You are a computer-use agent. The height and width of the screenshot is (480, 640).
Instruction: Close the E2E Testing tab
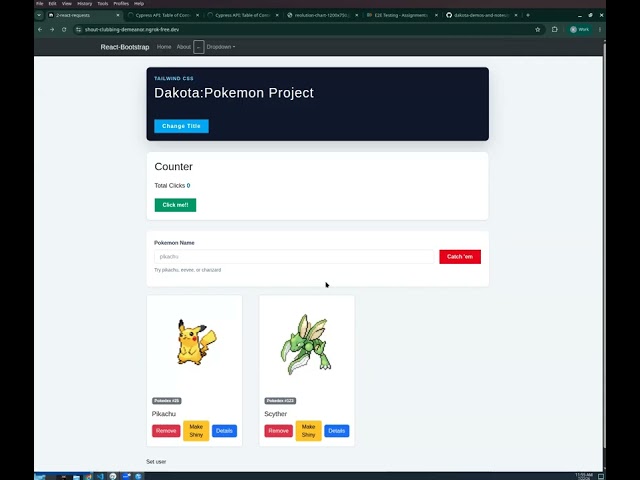(x=436, y=15)
